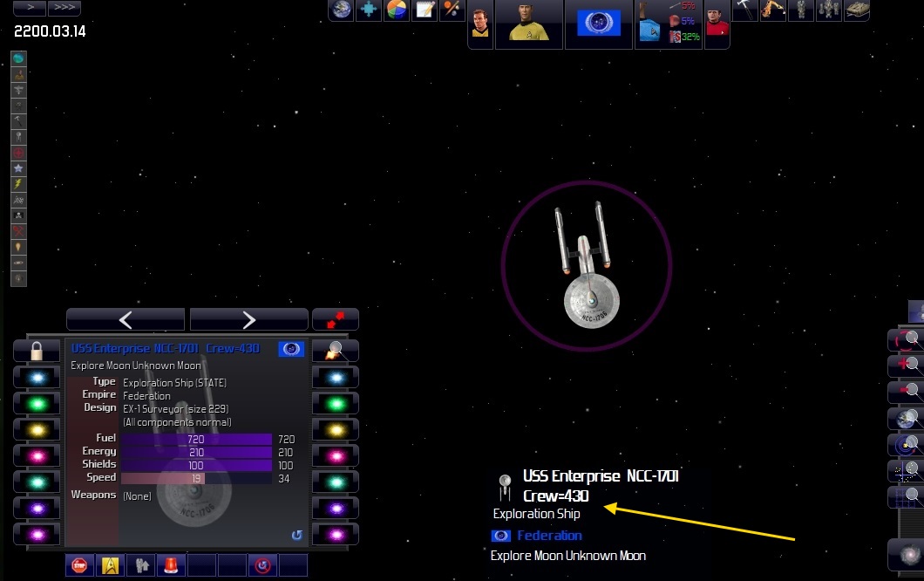Viewport: 924px width, 581px height.
Task: Click the Federation emblem in ship panel header
Action: [x=291, y=349]
